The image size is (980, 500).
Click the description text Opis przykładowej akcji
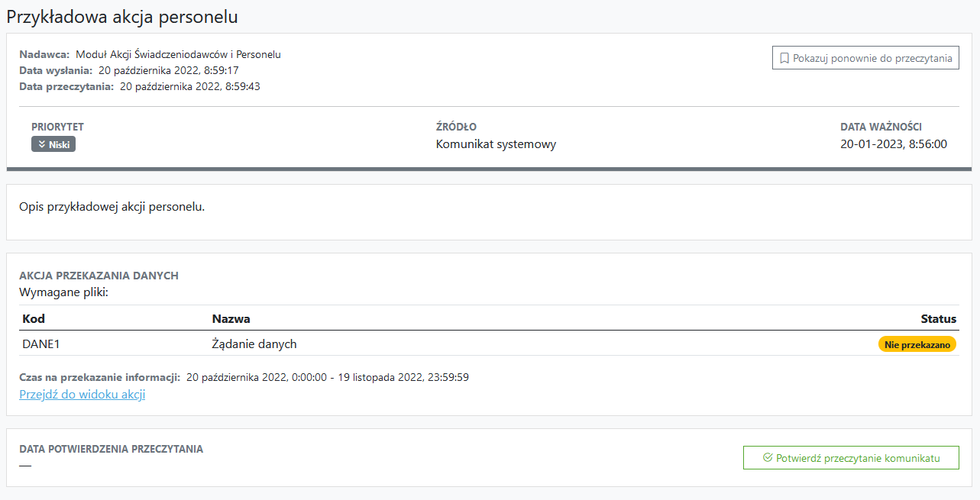[112, 207]
